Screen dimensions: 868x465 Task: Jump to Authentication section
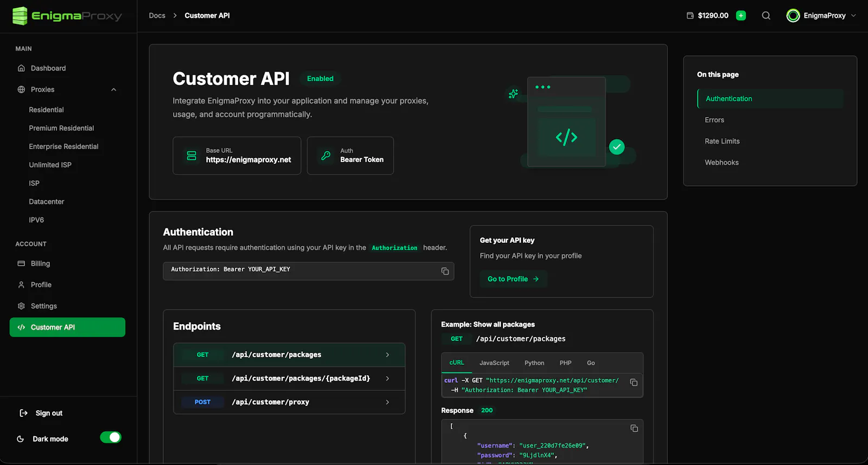770,99
